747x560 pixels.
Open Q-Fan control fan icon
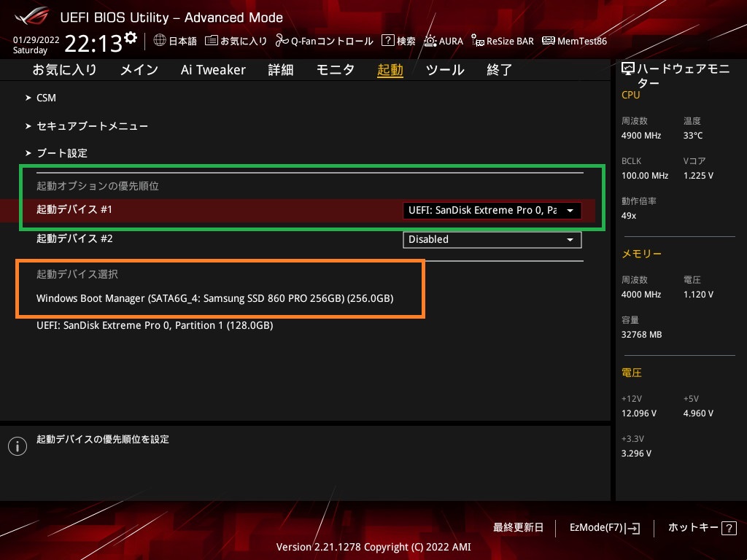point(282,41)
